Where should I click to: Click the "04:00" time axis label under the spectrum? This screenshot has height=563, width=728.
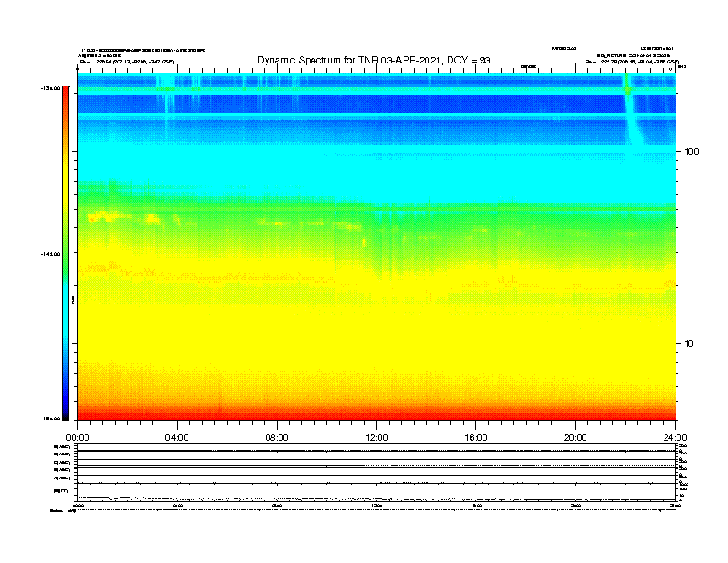tap(176, 438)
